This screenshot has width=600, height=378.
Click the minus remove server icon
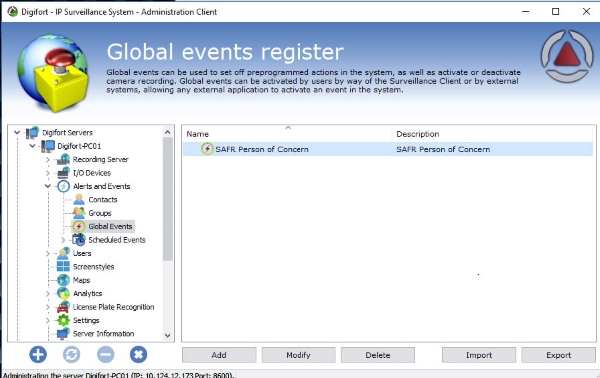105,354
